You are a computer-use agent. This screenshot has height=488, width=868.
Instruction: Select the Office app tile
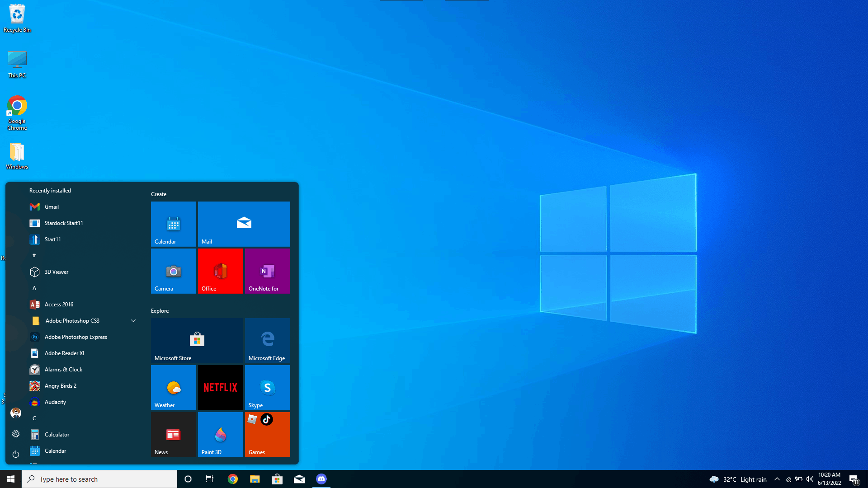(x=220, y=271)
